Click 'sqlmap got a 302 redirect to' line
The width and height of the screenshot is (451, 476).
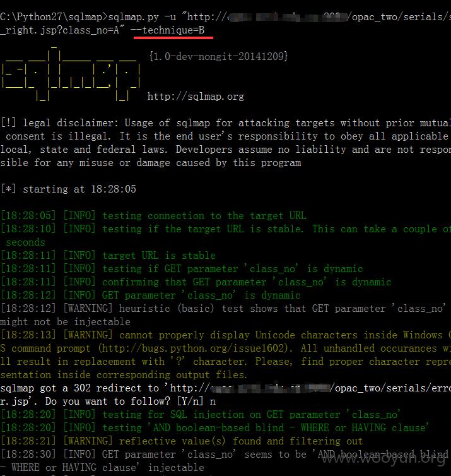coord(226,388)
